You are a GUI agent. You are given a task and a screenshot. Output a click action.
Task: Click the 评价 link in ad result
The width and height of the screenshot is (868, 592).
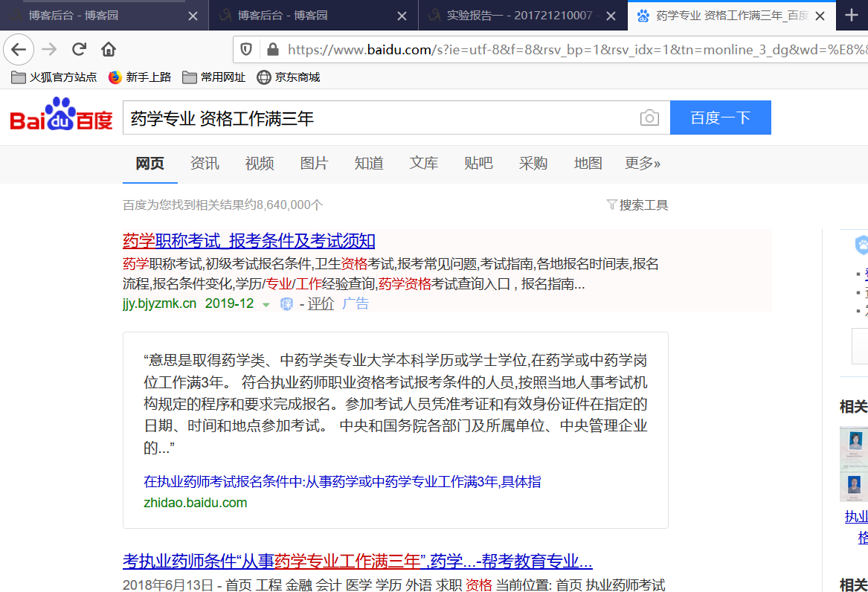(321, 303)
